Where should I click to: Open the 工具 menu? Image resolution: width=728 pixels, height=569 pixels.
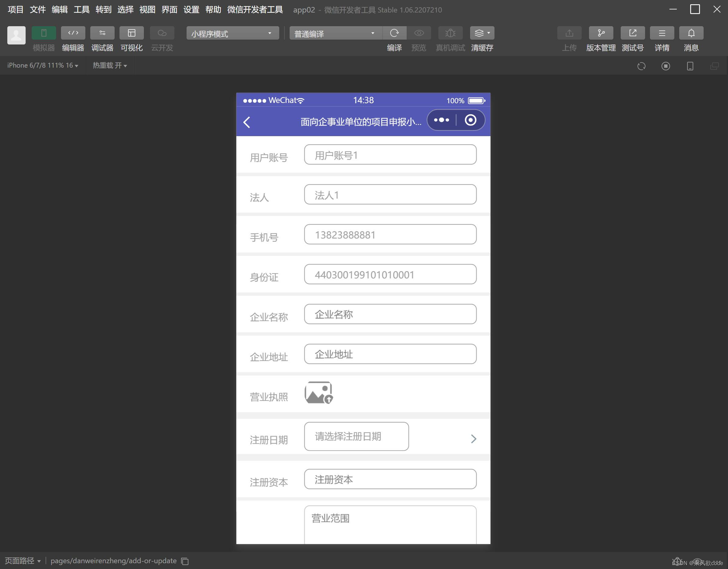point(81,10)
